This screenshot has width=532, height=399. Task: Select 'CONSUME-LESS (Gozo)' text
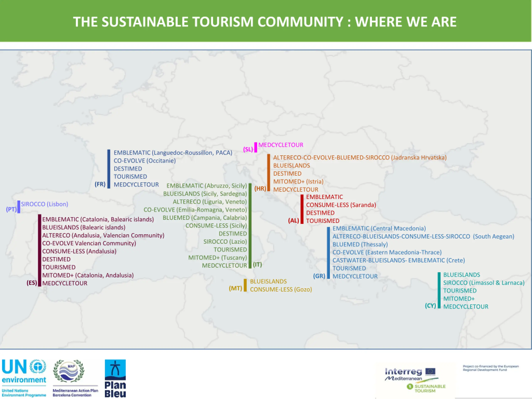coord(281,289)
